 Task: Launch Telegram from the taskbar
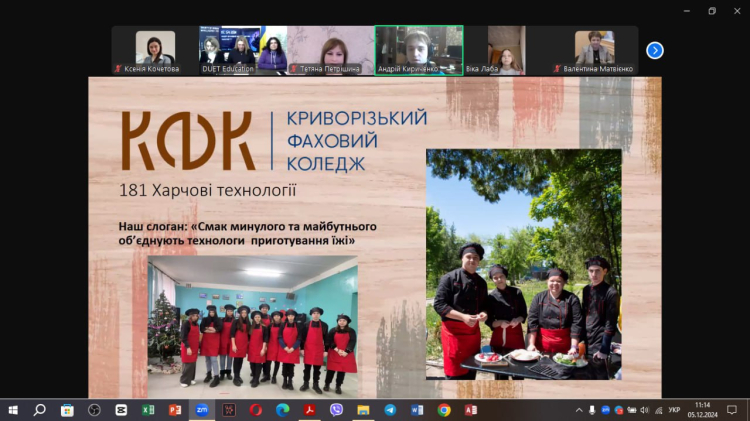tap(390, 410)
